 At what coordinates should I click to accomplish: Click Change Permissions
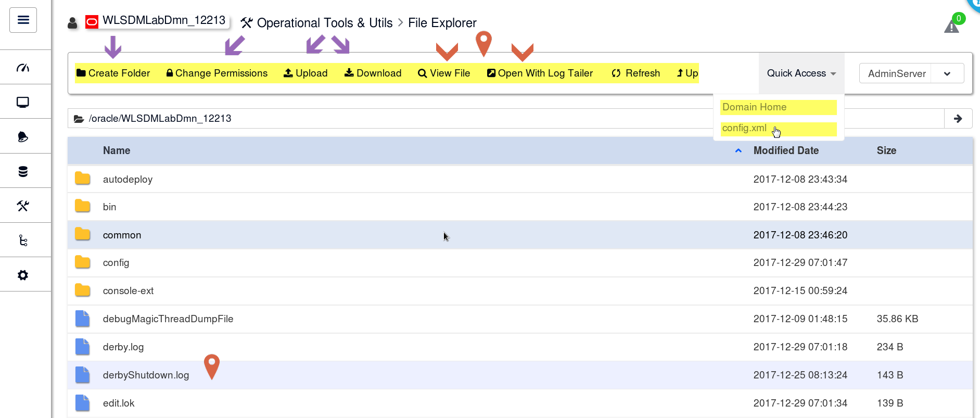pyautogui.click(x=217, y=73)
